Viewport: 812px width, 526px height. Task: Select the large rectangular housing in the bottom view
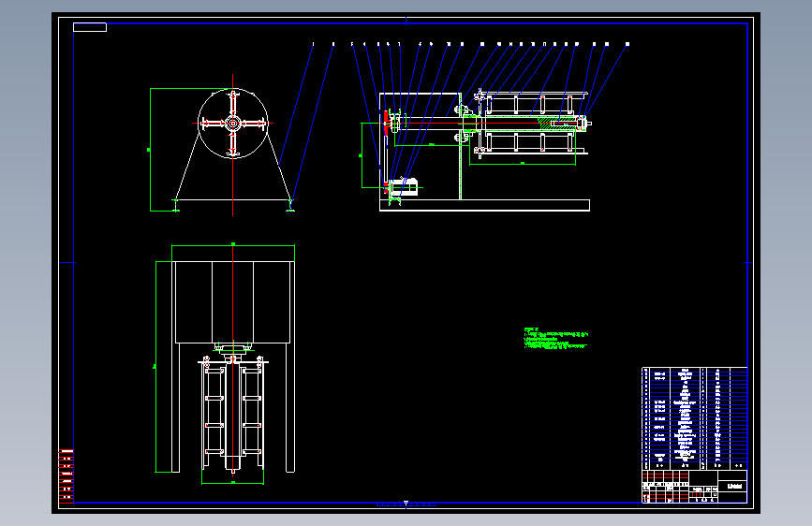232,302
